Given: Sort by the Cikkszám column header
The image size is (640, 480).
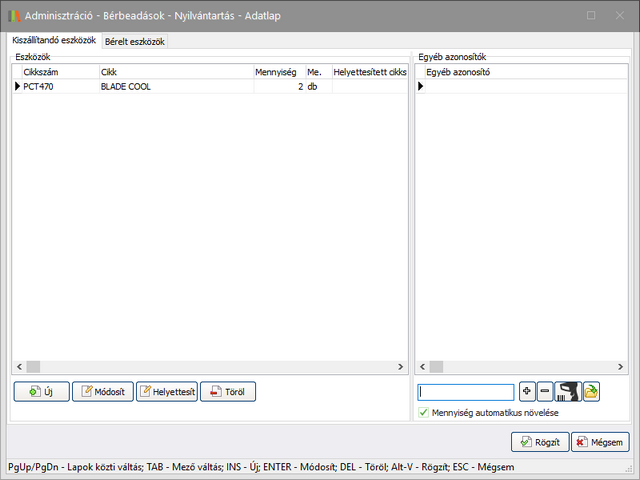Looking at the screenshot, I should [58, 72].
